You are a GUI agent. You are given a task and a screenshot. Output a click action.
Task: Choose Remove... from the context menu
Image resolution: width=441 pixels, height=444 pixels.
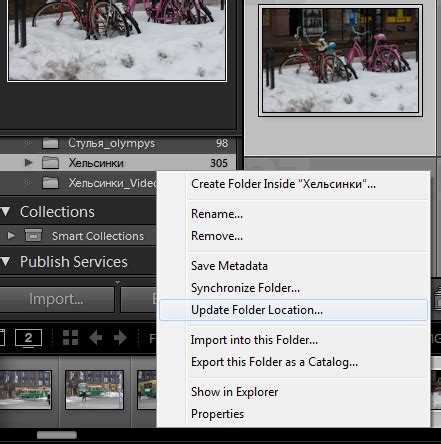click(293, 236)
